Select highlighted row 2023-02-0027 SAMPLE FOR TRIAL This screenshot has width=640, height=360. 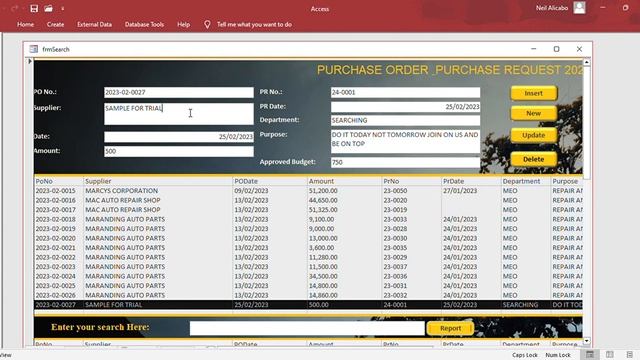[308, 305]
